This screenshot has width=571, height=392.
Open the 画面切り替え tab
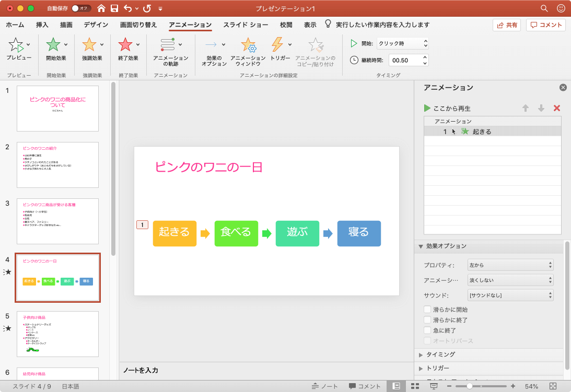point(138,25)
